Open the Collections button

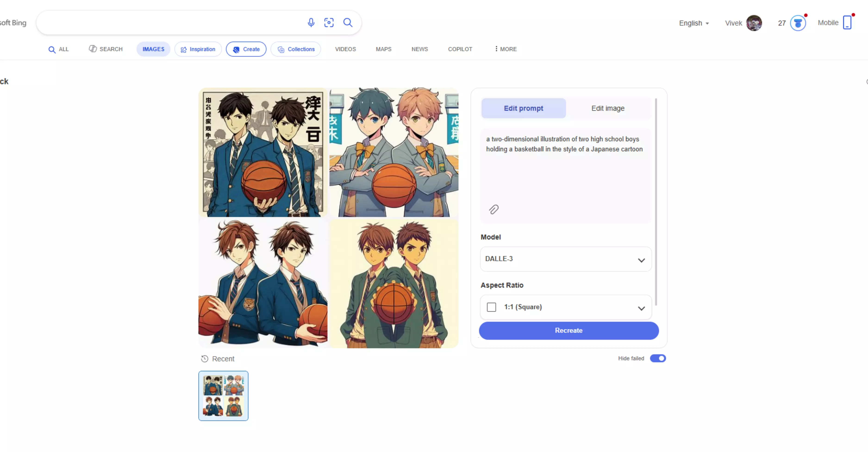click(296, 49)
